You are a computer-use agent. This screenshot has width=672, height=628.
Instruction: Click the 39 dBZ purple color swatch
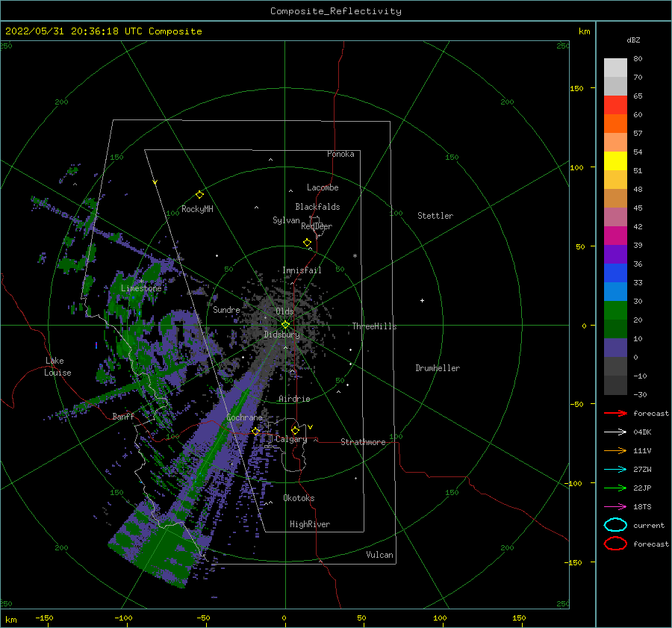[615, 254]
